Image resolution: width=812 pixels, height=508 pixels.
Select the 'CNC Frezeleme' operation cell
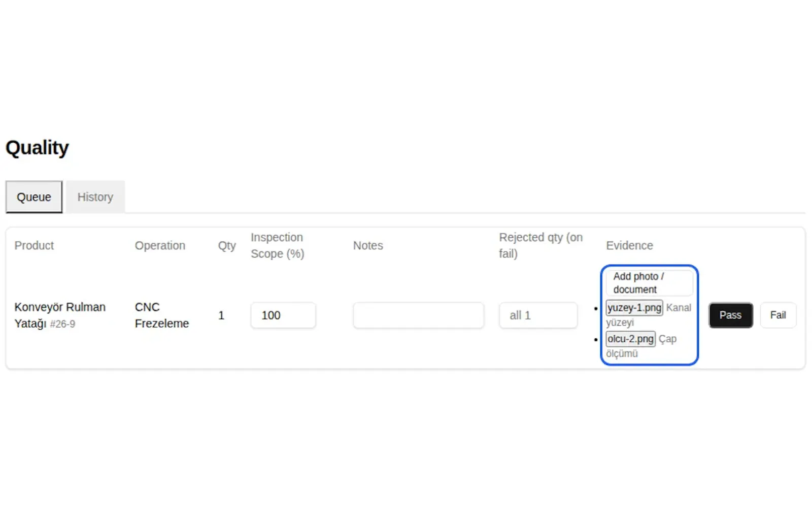(x=162, y=315)
